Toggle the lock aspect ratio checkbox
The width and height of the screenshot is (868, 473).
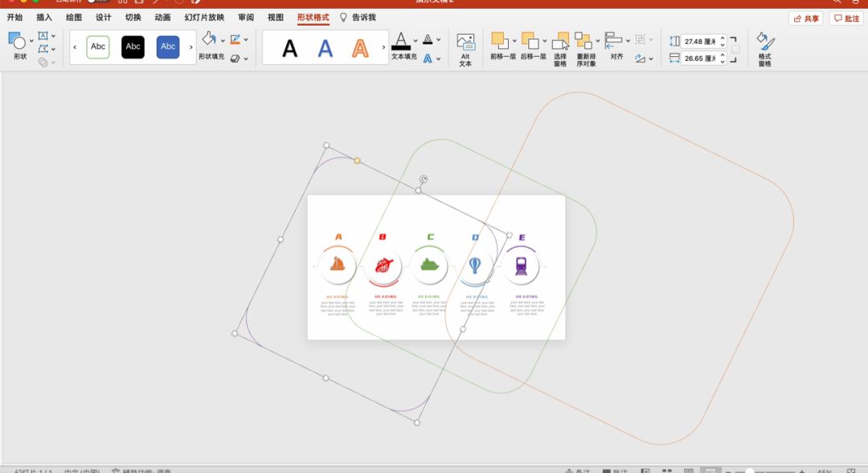click(735, 49)
